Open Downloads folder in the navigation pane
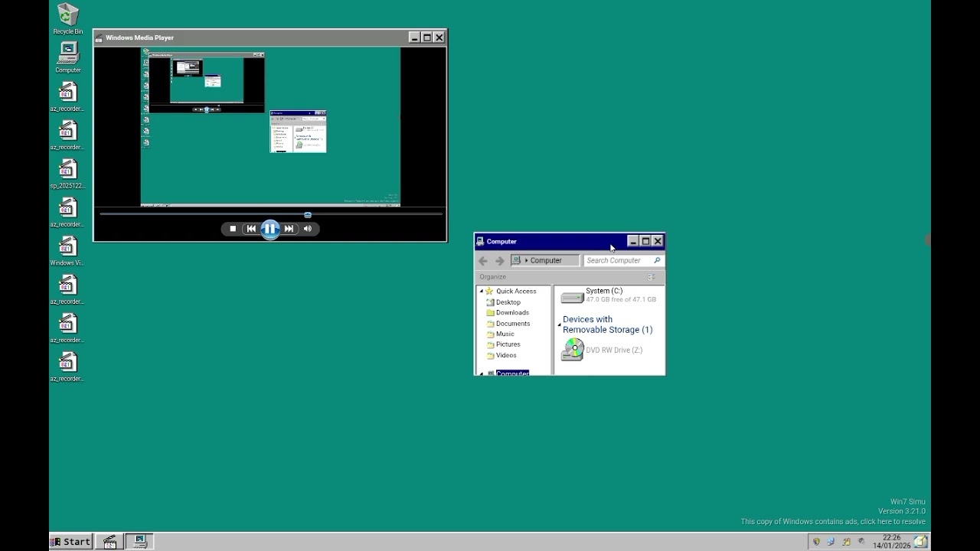Screen dimensions: 980x551 [512, 312]
